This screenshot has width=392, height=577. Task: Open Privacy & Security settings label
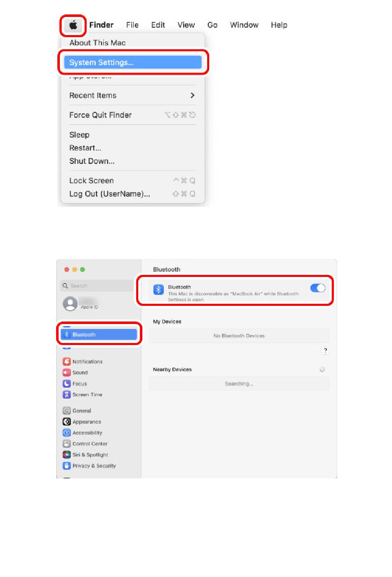click(x=94, y=466)
